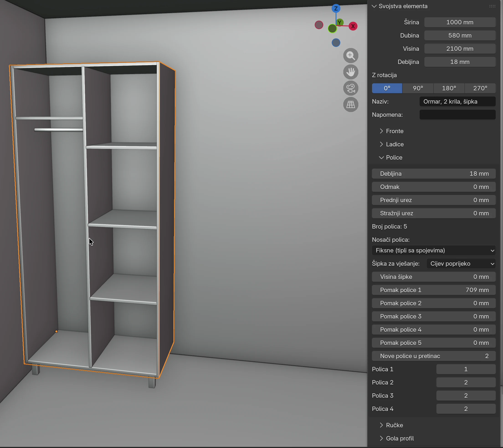Click the negative X axis gizmo ball

[319, 25]
